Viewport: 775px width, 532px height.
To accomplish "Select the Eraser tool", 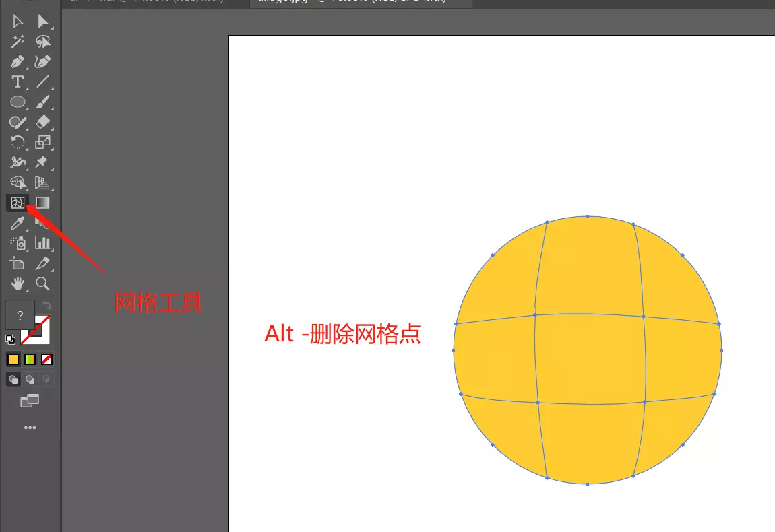I will coord(42,122).
